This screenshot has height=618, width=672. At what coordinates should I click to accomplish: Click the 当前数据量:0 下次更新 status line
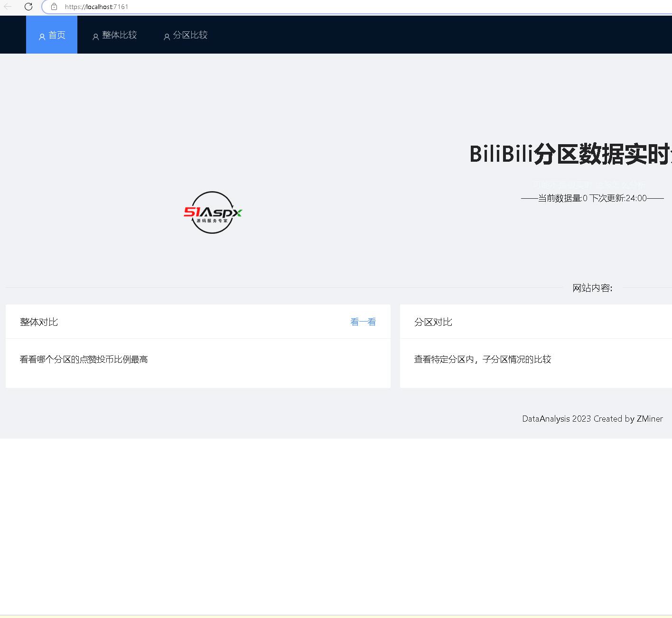(592, 198)
